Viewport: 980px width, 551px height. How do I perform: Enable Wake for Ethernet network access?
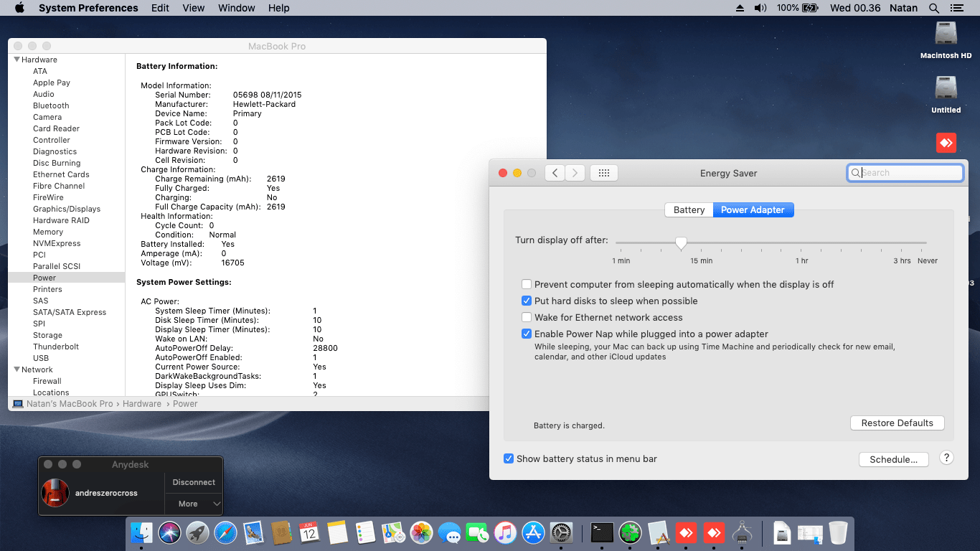527,317
